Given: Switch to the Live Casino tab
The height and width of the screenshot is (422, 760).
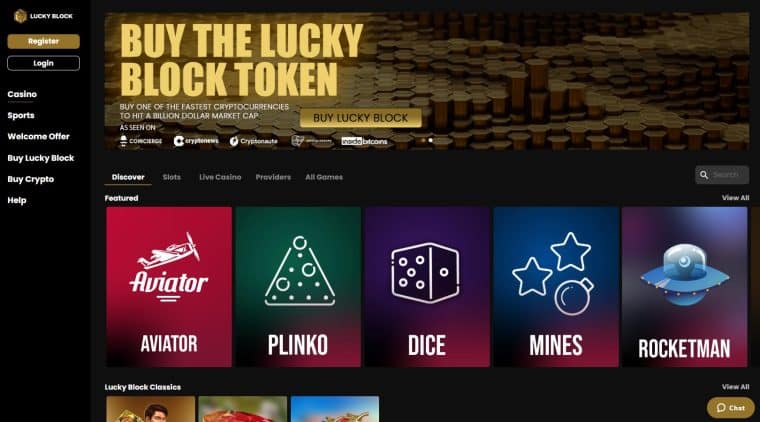Looking at the screenshot, I should point(220,177).
